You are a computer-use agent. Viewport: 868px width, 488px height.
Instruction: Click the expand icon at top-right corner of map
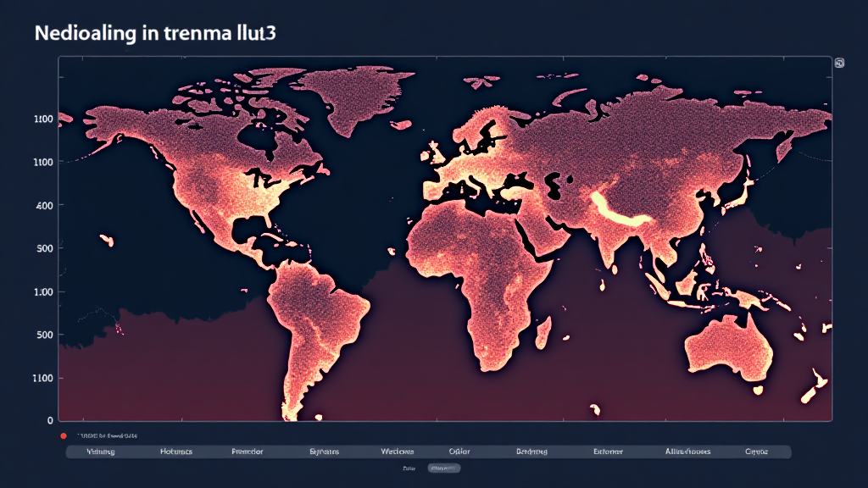[x=839, y=64]
